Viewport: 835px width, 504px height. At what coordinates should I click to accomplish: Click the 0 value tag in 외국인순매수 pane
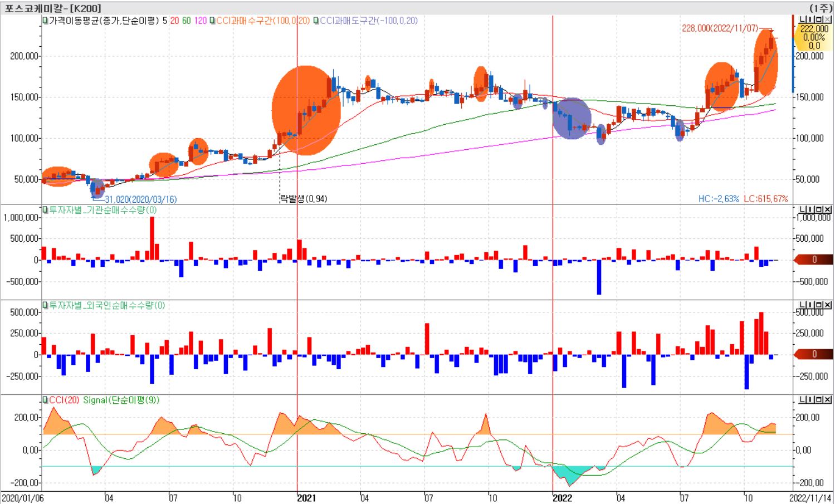814,354
